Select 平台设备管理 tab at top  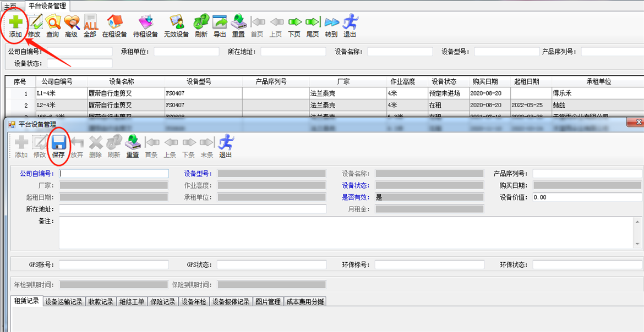pos(47,5)
